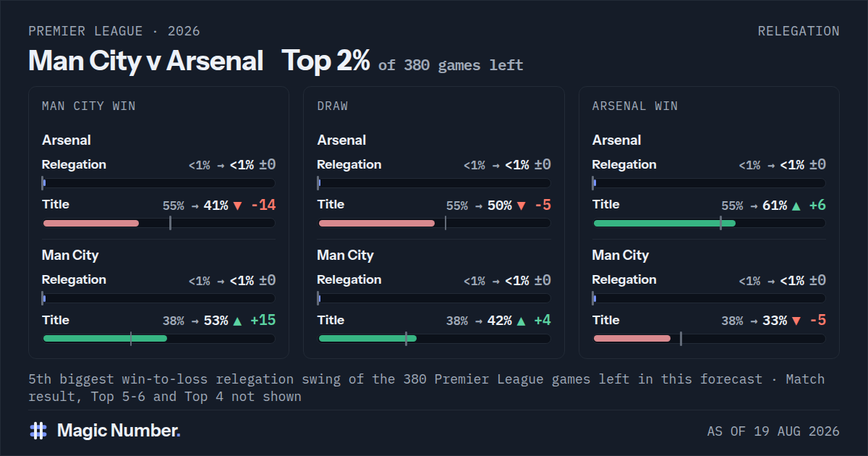The width and height of the screenshot is (868, 456).
Task: Click the Top 2% ranking text
Action: [x=325, y=61]
